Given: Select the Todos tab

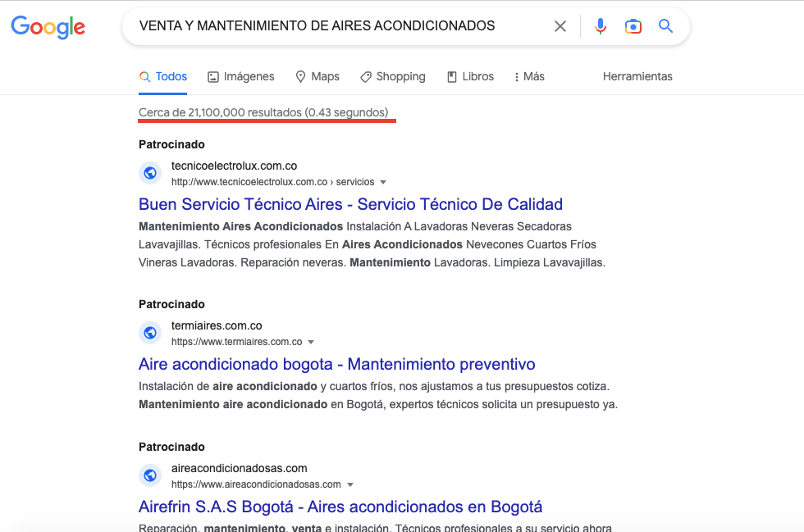Looking at the screenshot, I should click(x=163, y=77).
